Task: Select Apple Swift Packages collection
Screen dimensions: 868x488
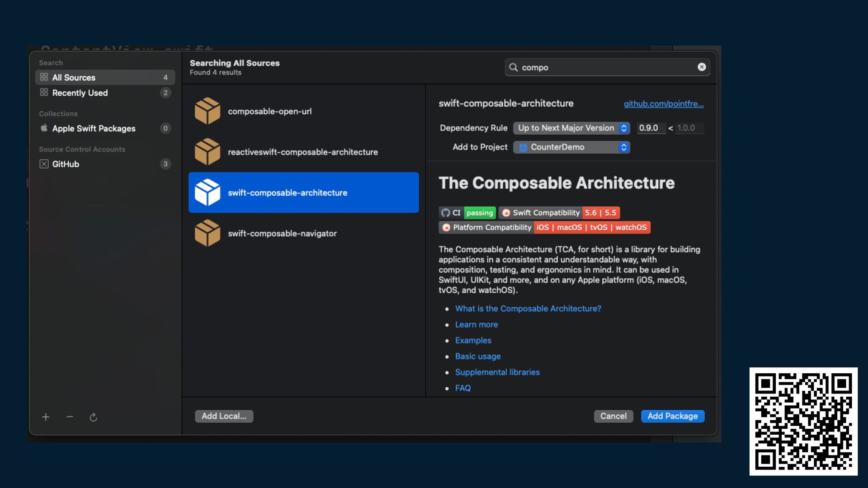Action: (x=105, y=128)
